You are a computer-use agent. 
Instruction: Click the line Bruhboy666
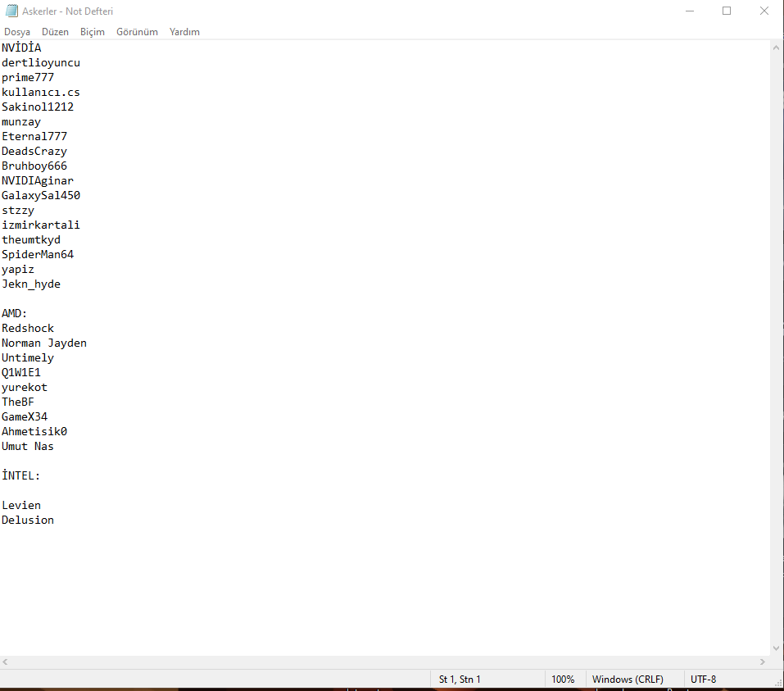34,166
